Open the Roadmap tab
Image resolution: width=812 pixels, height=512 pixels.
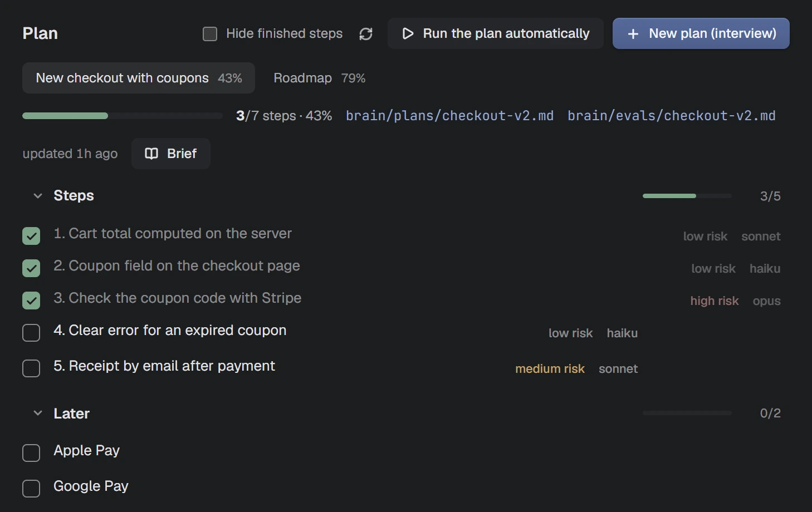pyautogui.click(x=319, y=78)
